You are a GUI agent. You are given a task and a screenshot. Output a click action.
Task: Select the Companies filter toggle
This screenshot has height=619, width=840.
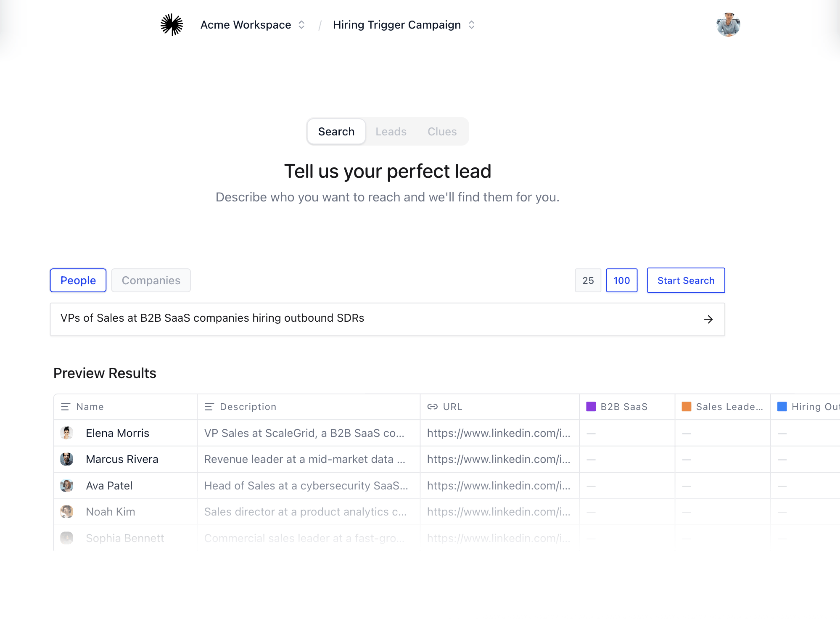pyautogui.click(x=151, y=280)
